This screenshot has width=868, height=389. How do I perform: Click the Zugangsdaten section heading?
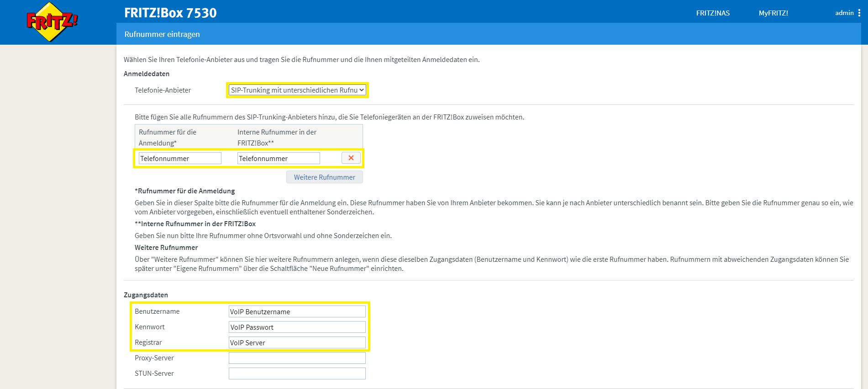[146, 295]
